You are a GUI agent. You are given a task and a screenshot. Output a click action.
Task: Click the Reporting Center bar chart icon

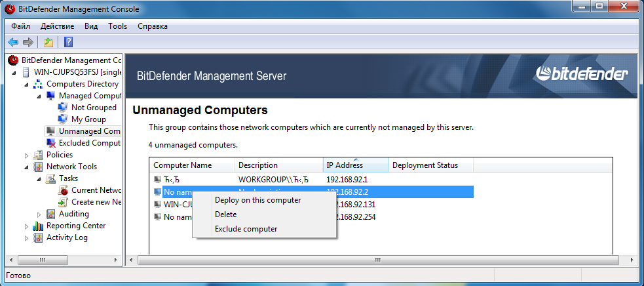click(38, 226)
